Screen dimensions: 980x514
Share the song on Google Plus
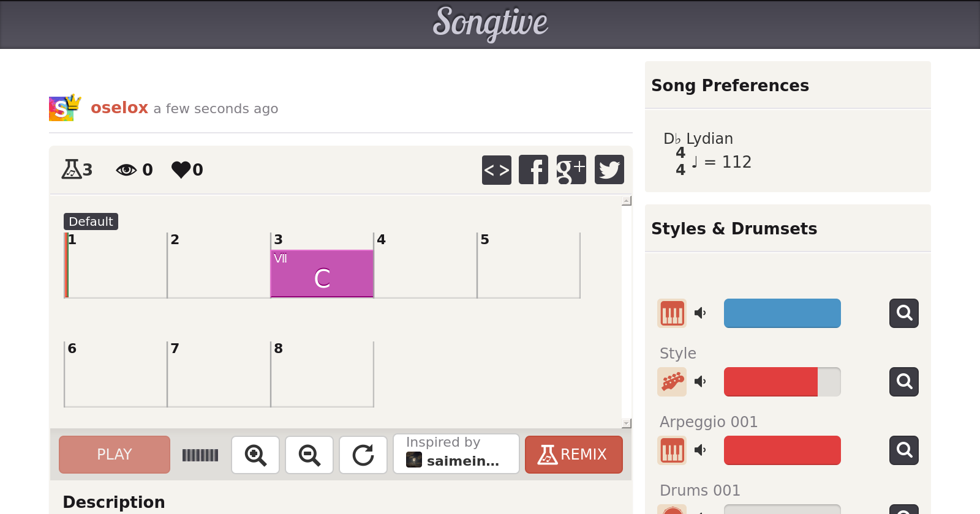[571, 169]
